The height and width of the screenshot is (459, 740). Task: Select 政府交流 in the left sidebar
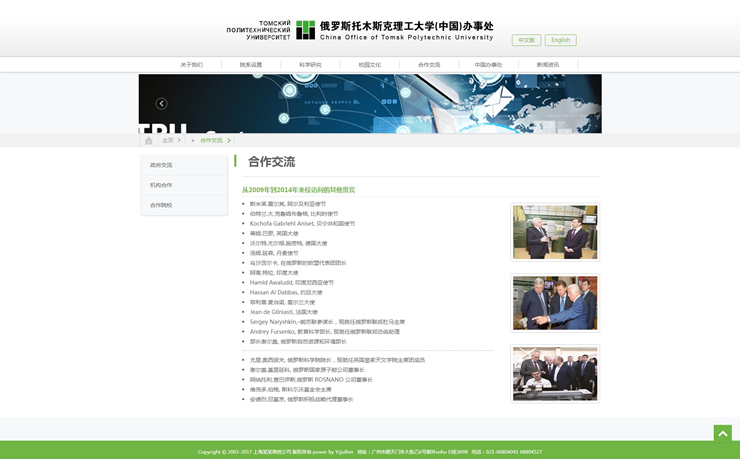pos(162,165)
